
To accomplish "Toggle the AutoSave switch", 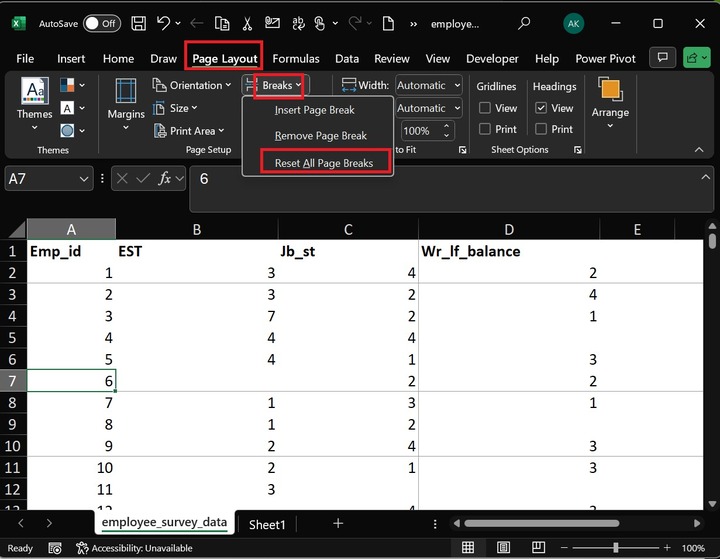I will pyautogui.click(x=101, y=23).
